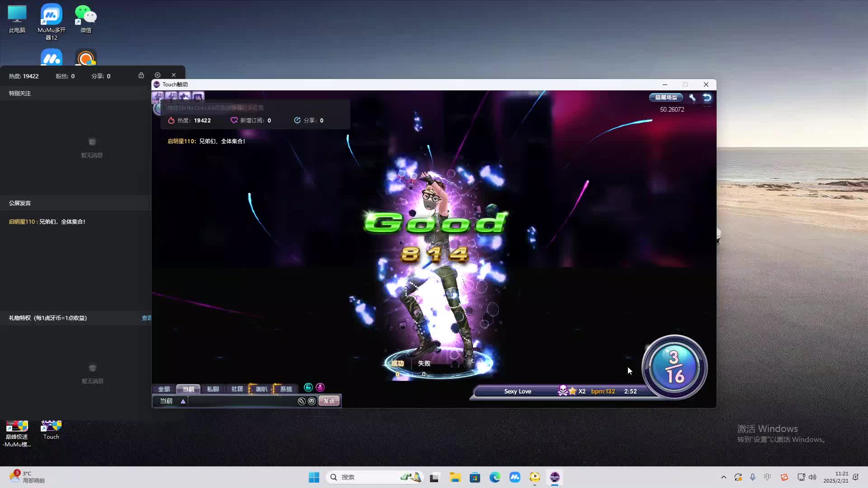Image resolution: width=868 pixels, height=488 pixels.
Task: Open the emoji picker in the chat bar
Action: click(x=311, y=401)
